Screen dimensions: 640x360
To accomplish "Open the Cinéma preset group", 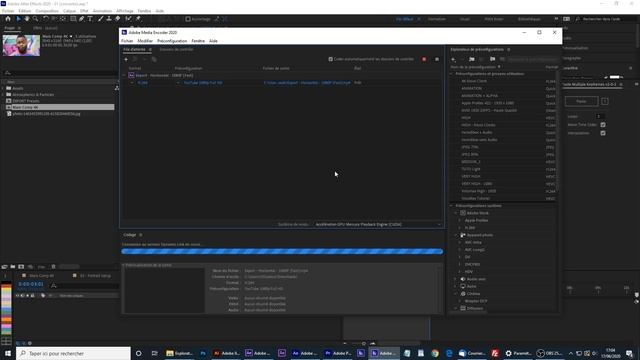I will coord(473,294).
